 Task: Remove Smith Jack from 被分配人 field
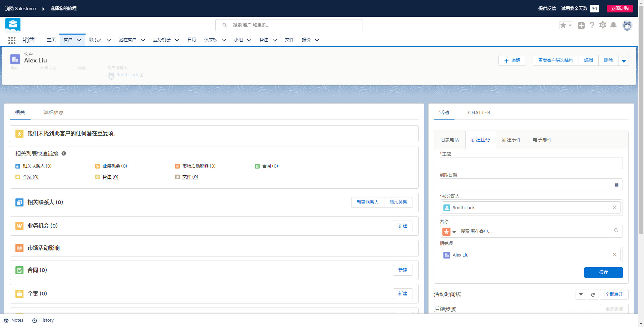click(x=614, y=207)
